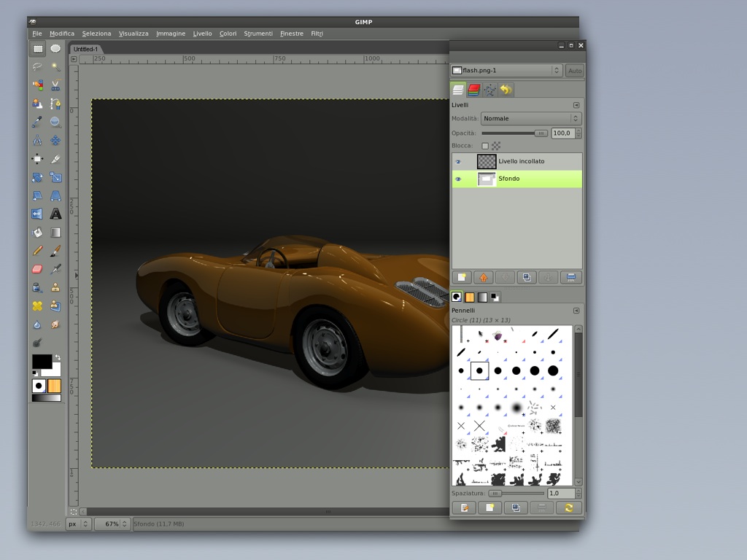Screen dimensions: 747x560
Task: Click the Auto button
Action: pyautogui.click(x=574, y=71)
